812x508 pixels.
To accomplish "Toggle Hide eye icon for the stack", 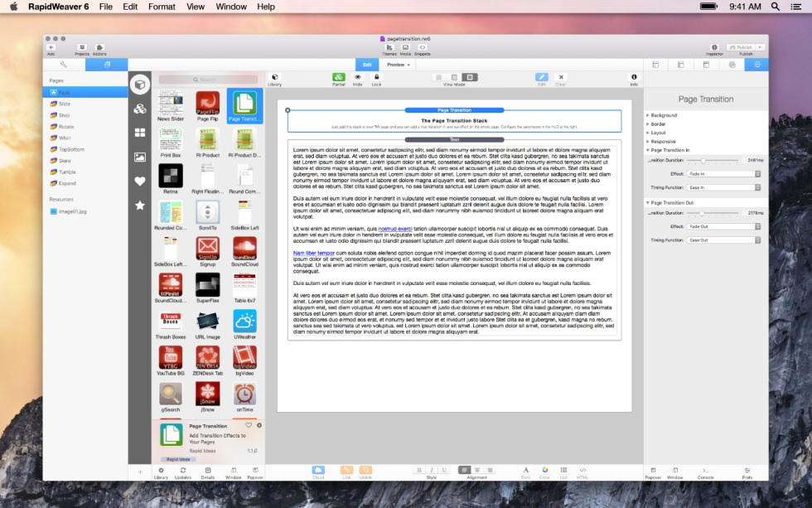I will tap(357, 77).
